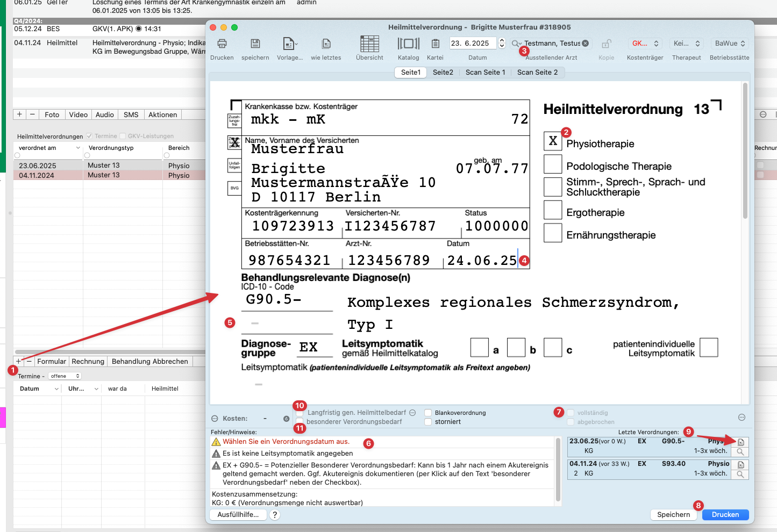
Task: Click the Behandlung Abbrechen button
Action: [x=150, y=362]
